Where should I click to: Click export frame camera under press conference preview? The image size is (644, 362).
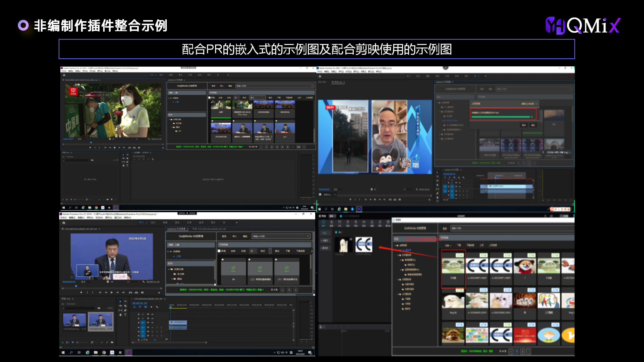[x=142, y=292]
